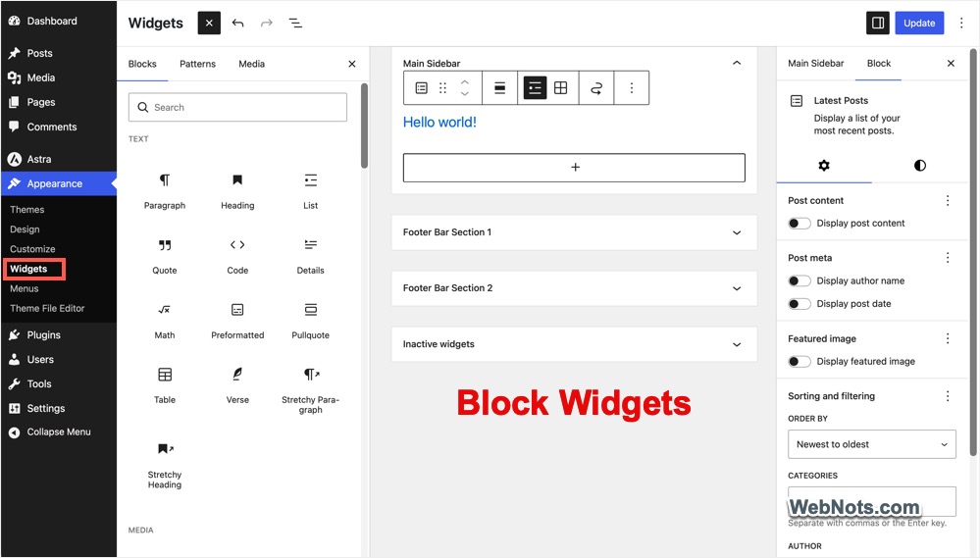Click the Categories input field
Screen dimensions: 980x558
(x=872, y=501)
